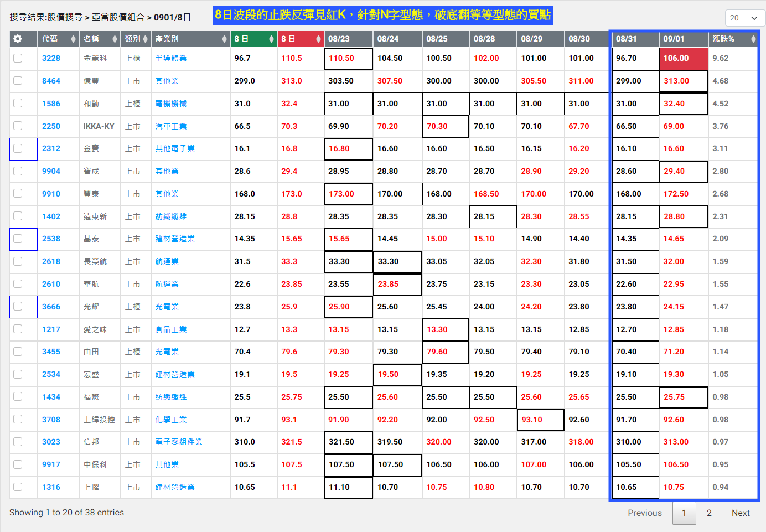The width and height of the screenshot is (766, 532).
Task: Open stock code 9910 link
Action: (51, 194)
